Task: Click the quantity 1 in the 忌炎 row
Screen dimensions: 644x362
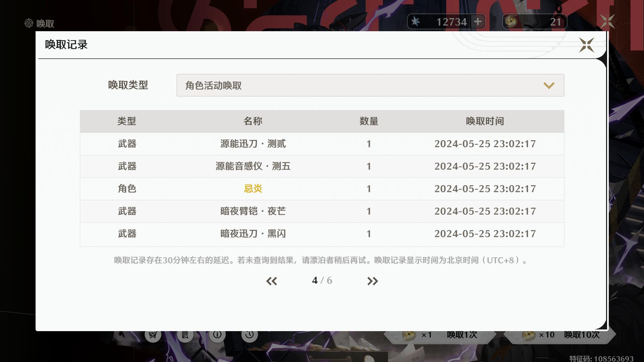Action: tap(369, 189)
